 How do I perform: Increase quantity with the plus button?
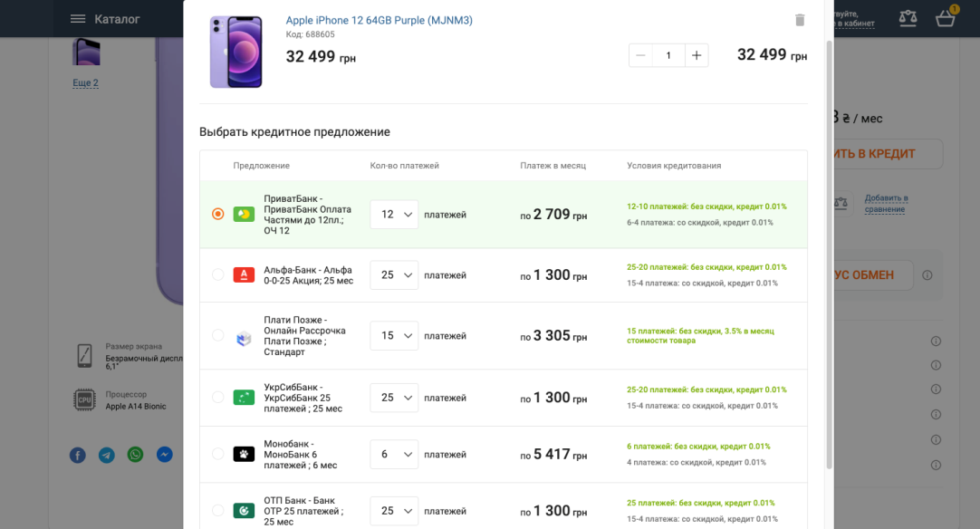[697, 55]
